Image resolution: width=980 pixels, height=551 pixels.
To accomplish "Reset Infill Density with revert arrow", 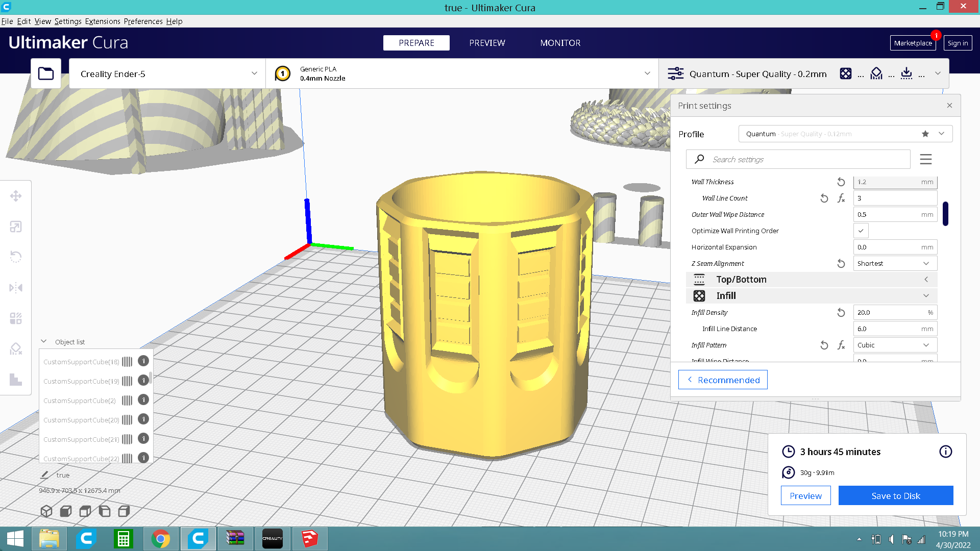I will click(841, 313).
